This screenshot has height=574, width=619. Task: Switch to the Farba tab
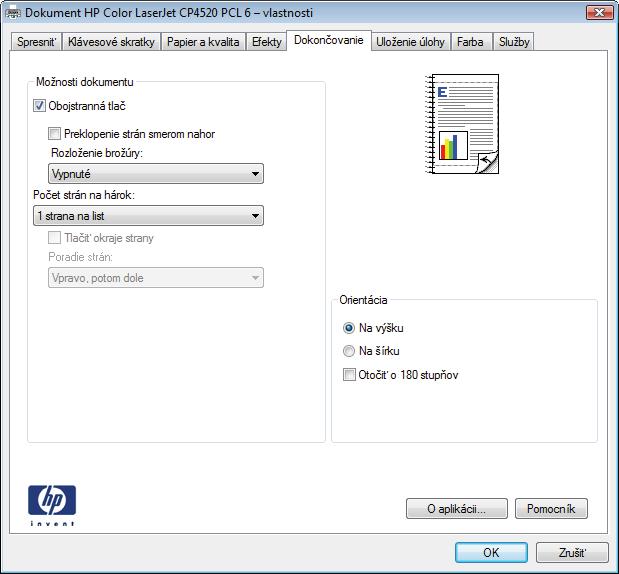[470, 42]
